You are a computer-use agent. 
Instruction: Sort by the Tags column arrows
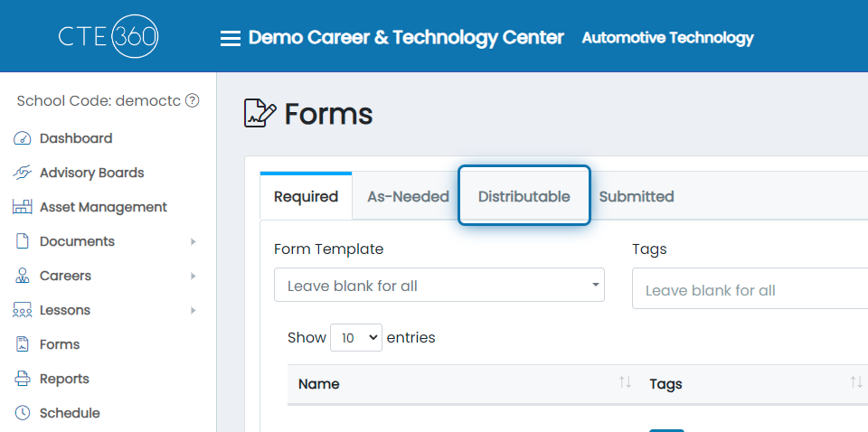856,382
